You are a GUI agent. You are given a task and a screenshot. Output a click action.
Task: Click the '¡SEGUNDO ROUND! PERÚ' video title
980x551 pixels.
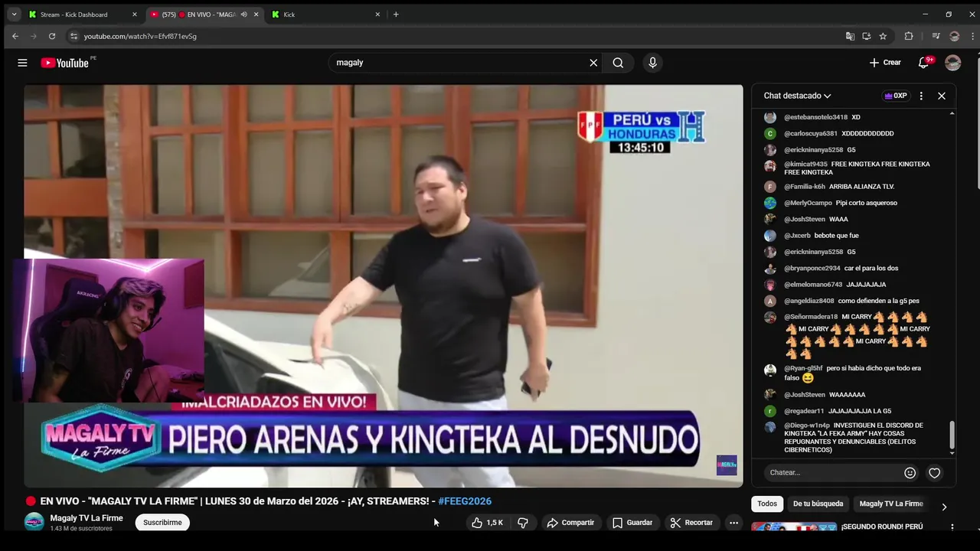[882, 527]
